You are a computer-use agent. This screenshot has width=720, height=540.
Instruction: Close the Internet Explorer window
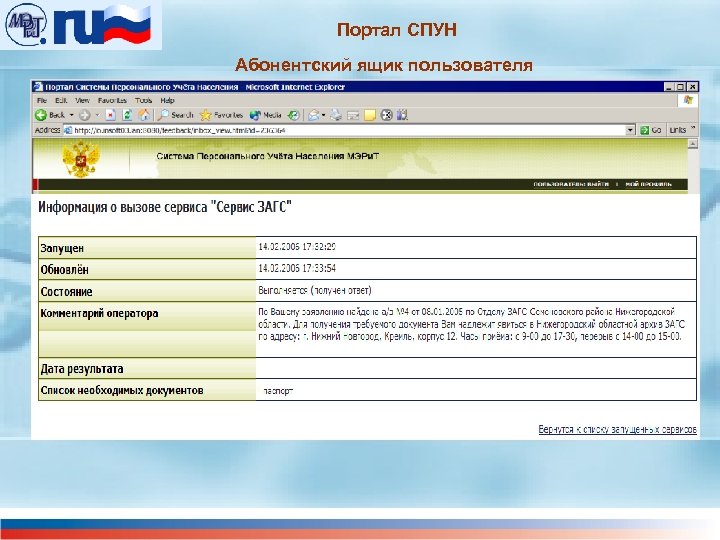click(x=692, y=87)
